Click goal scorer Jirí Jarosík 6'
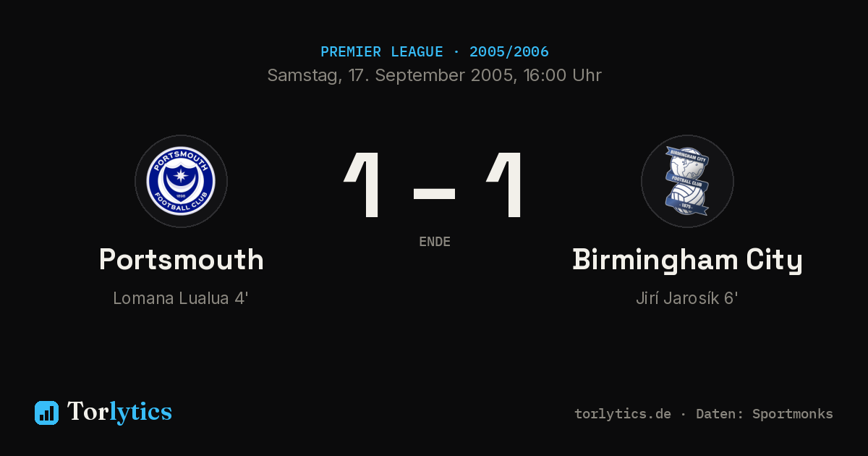This screenshot has width=868, height=456. (x=687, y=298)
